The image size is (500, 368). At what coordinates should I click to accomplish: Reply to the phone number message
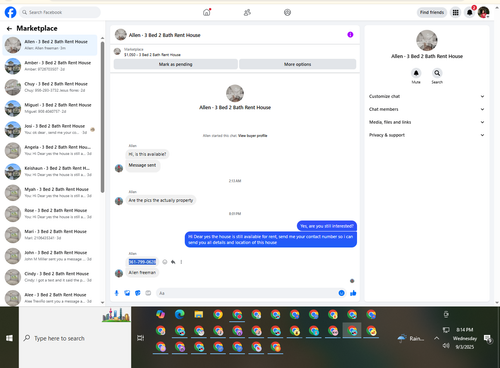coord(173,262)
